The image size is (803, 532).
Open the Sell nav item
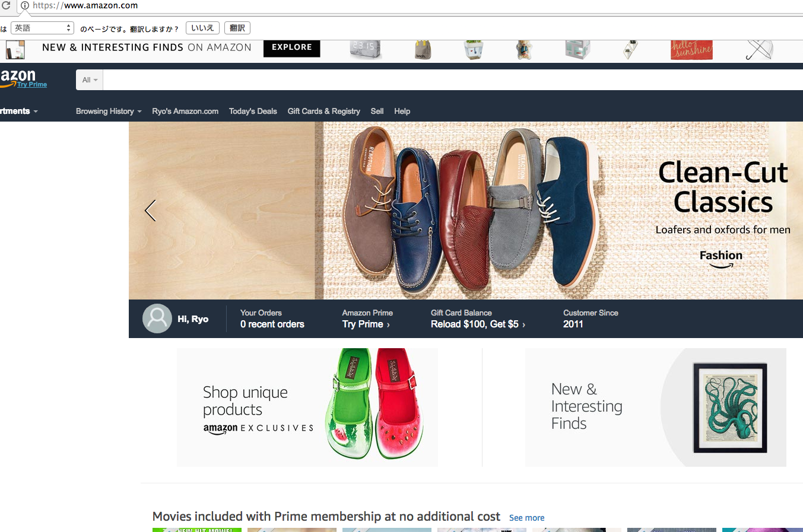(x=377, y=111)
